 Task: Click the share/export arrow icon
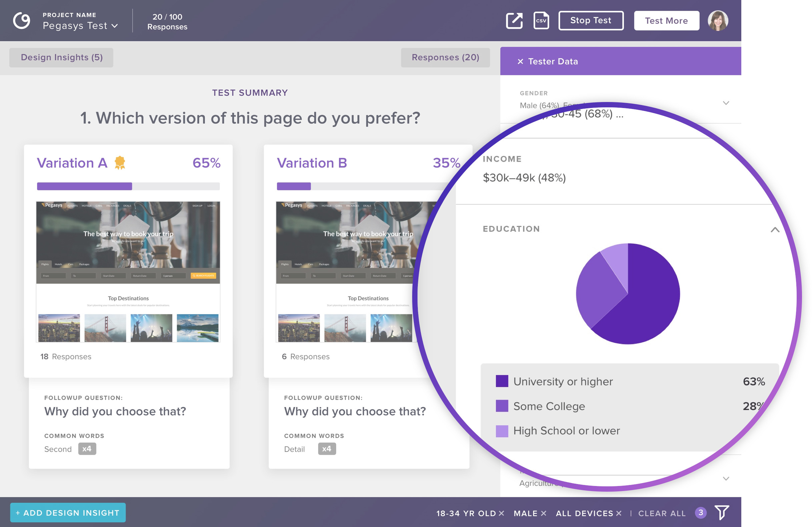pyautogui.click(x=514, y=21)
